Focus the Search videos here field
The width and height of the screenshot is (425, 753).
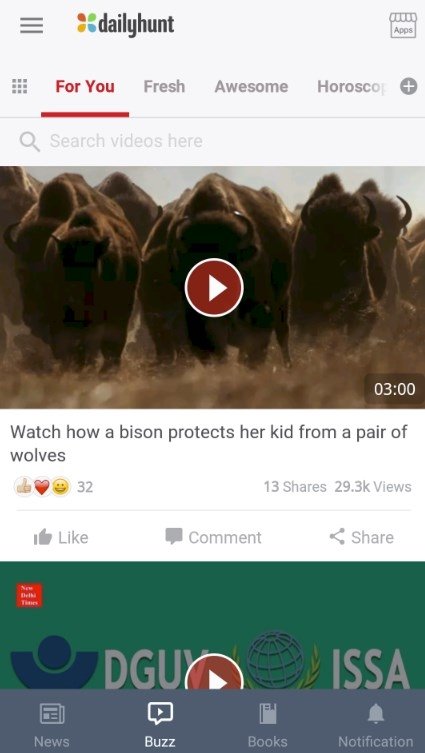tap(212, 141)
